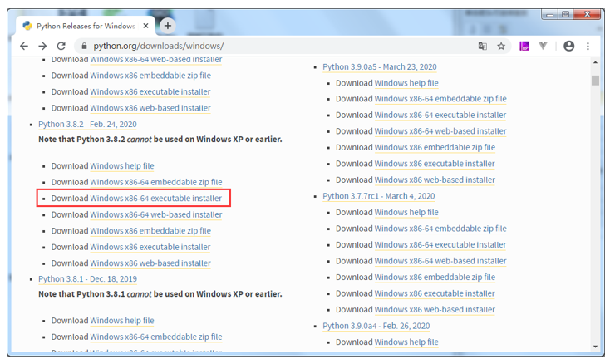Viewport: 610px width, 364px height.
Task: Download Python 3.7.7rc1 Windows help file
Action: pyautogui.click(x=406, y=213)
